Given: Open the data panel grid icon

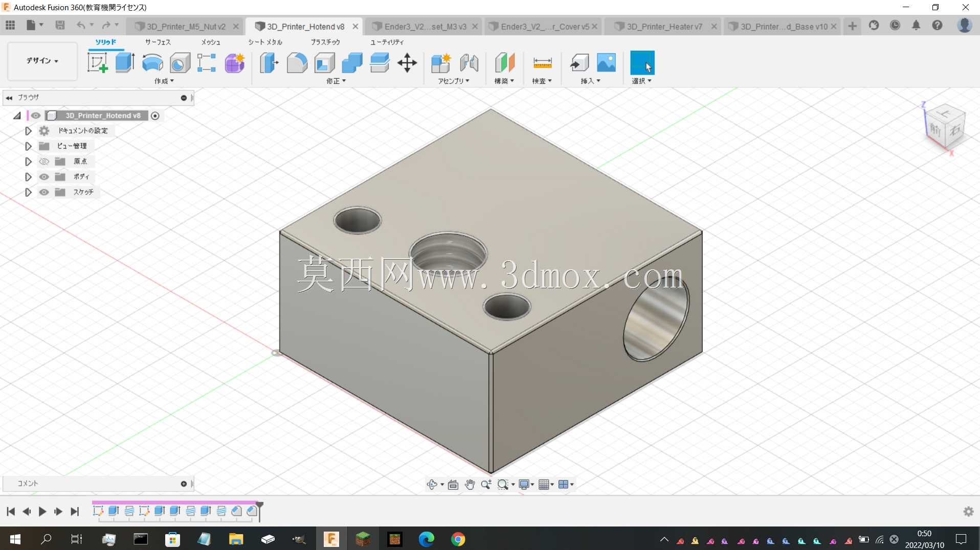Looking at the screenshot, I should point(10,25).
